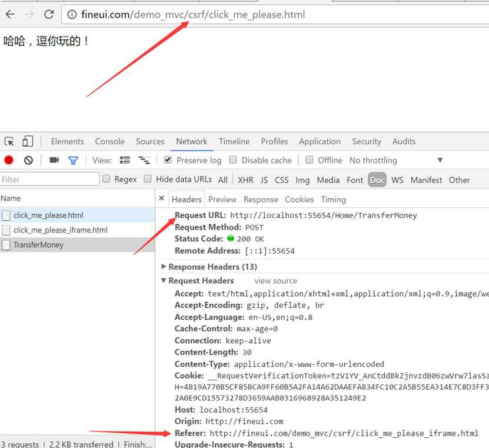Select click_me_please.html request row

[77, 215]
